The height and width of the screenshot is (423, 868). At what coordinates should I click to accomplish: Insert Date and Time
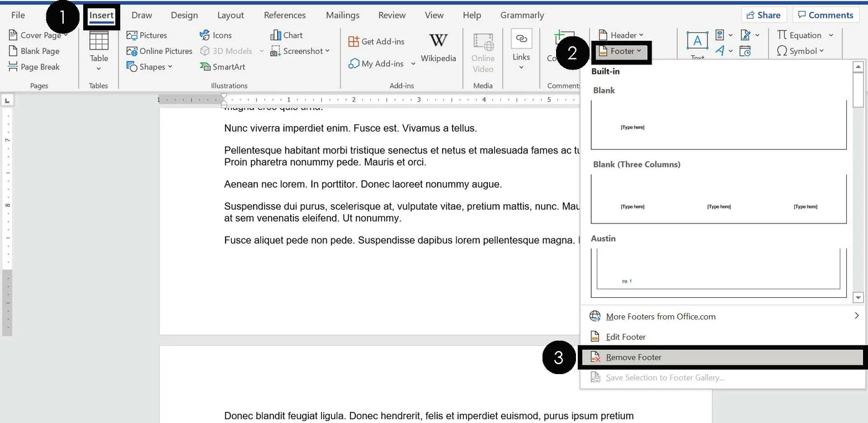click(x=745, y=51)
